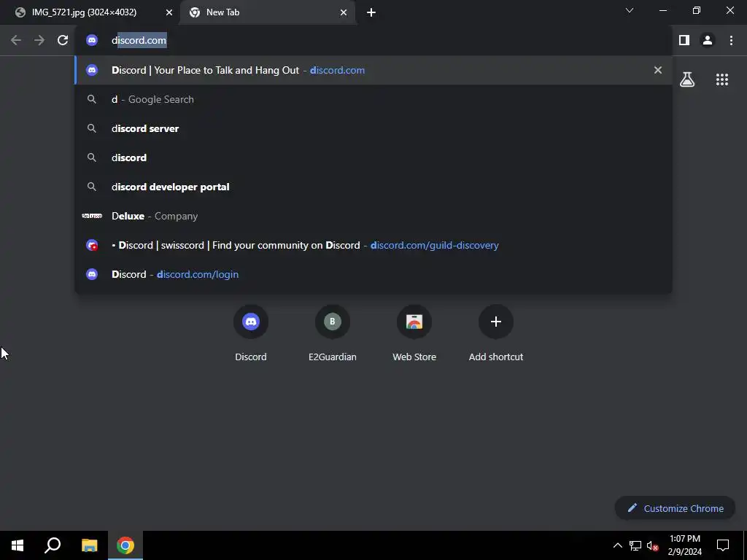
Task: Click the muted volume tray icon
Action: [x=652, y=545]
